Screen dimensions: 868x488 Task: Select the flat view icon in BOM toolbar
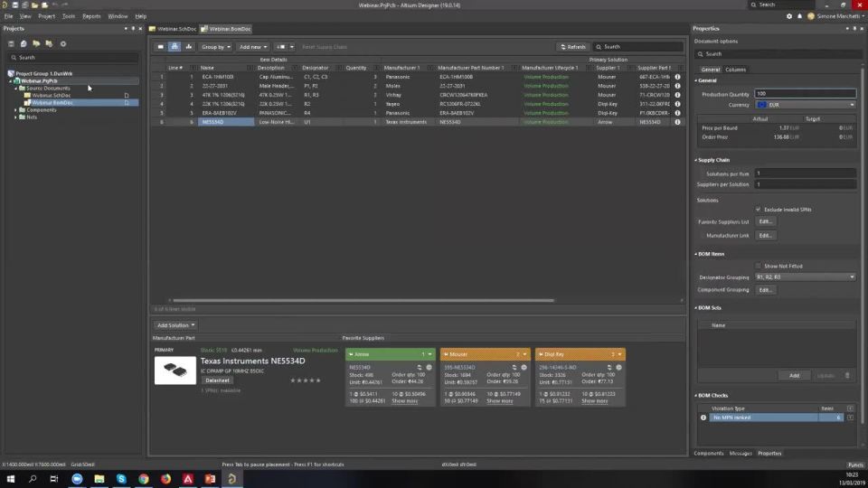coord(161,47)
